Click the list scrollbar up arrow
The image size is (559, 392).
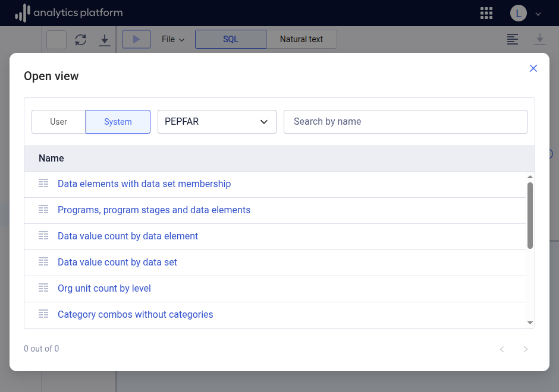tap(530, 177)
